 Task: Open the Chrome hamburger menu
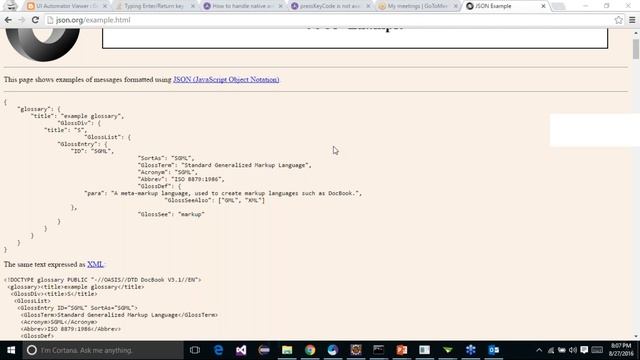tap(632, 20)
